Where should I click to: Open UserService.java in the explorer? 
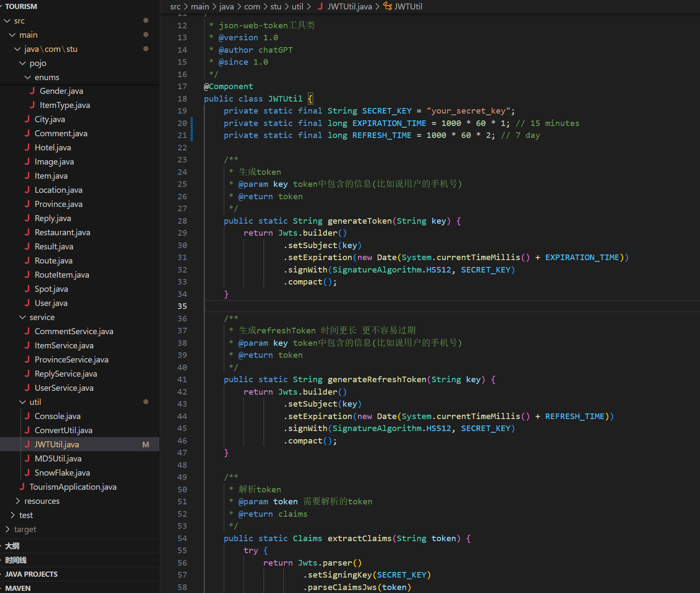[x=64, y=388]
